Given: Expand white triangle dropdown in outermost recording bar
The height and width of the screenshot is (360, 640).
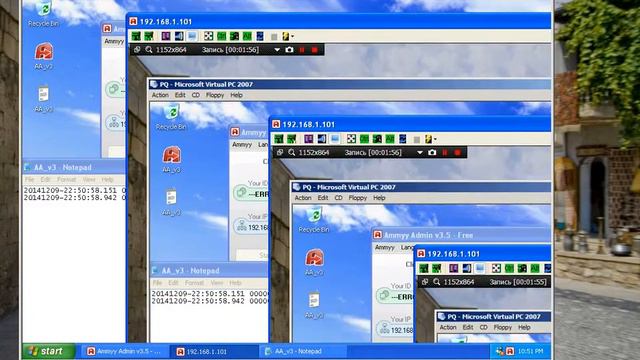Looking at the screenshot, I should pyautogui.click(x=277, y=50).
